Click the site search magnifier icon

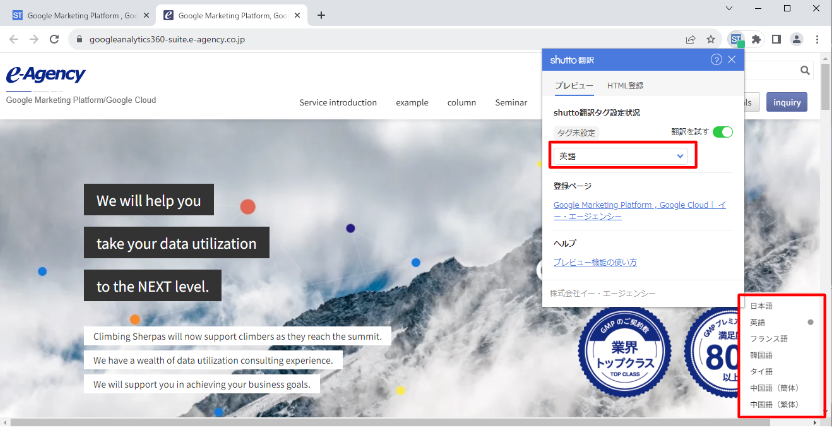coord(805,70)
